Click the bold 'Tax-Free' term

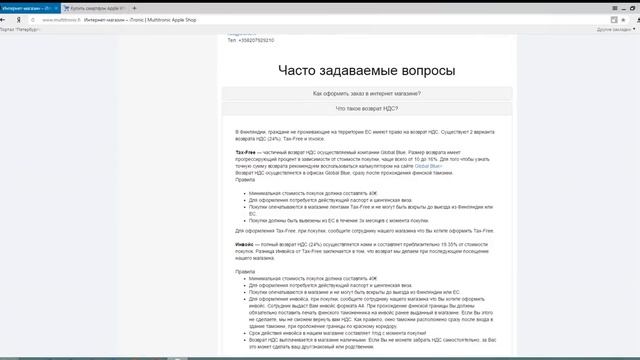click(x=245, y=152)
